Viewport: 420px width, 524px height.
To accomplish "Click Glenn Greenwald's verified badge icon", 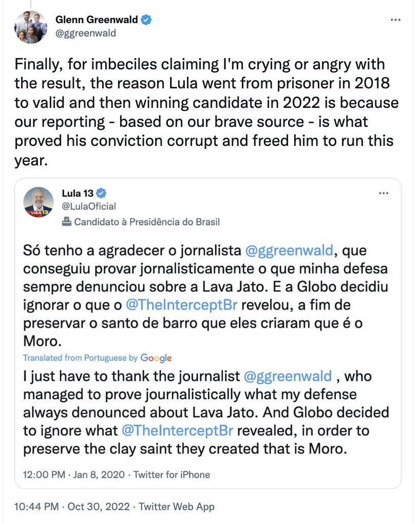I will [x=146, y=20].
